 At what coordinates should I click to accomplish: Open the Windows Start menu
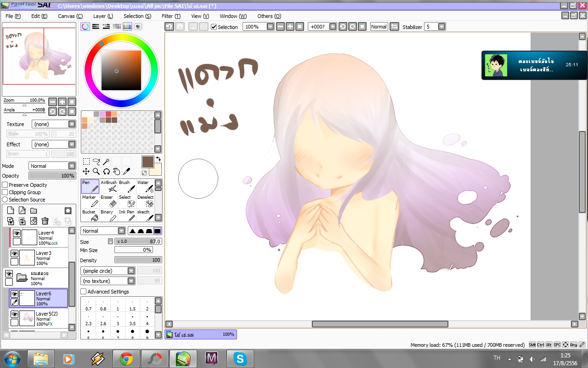click(x=11, y=358)
